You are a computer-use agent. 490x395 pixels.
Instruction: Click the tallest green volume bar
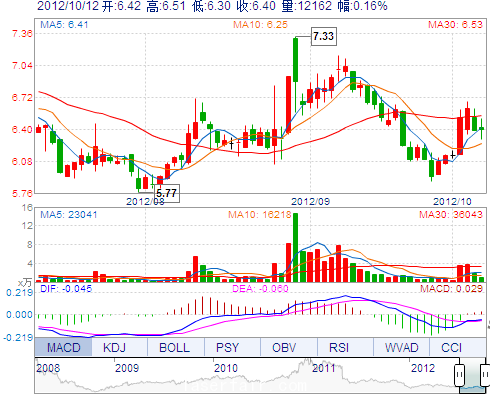(295, 248)
